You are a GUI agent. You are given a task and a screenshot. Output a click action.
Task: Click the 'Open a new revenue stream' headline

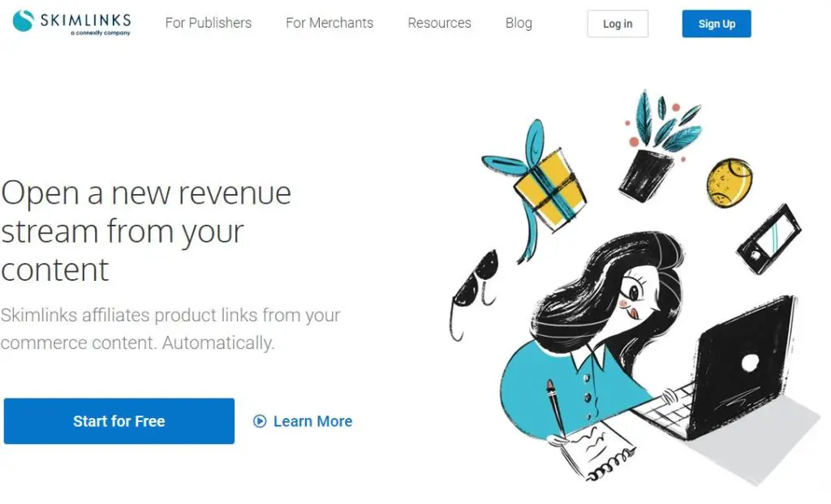pyautogui.click(x=146, y=231)
